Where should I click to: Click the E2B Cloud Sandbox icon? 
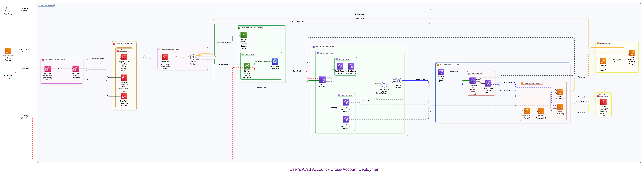tap(192, 57)
